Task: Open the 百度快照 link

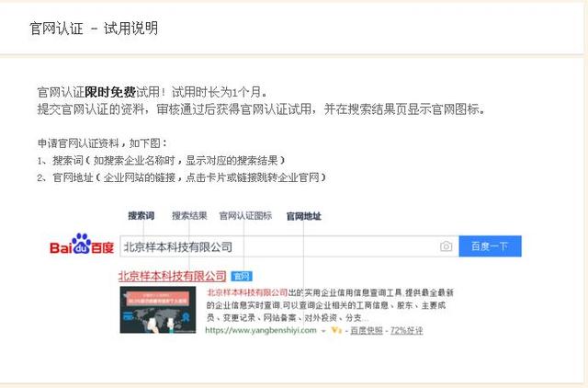Action: click(367, 331)
